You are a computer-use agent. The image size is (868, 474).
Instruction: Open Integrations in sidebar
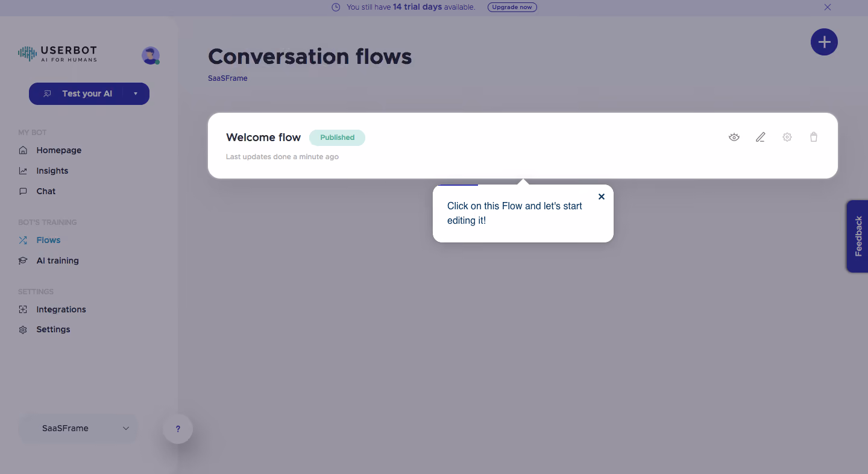(61, 309)
